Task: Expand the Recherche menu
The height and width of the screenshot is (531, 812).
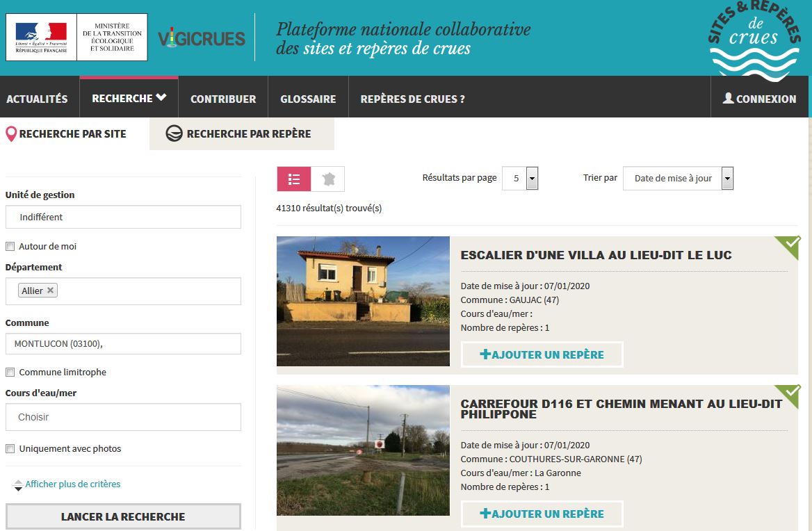Action: [x=129, y=98]
